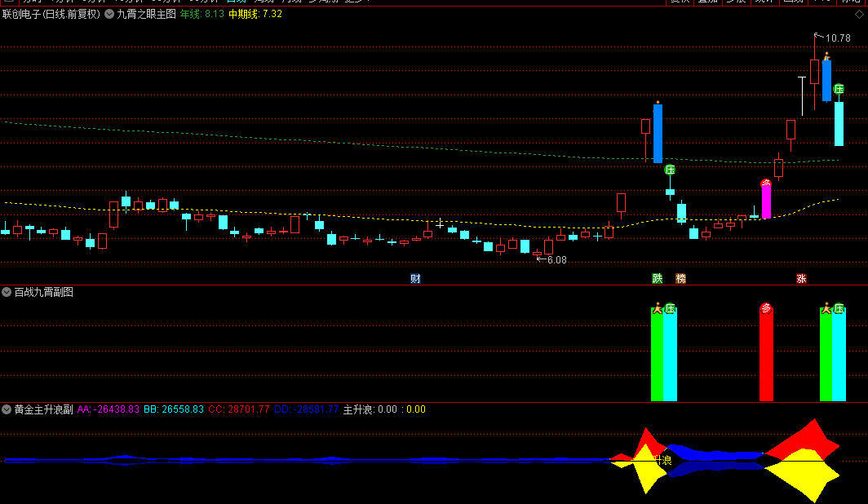Click the 百战九霄副图 panel name

coord(44,292)
